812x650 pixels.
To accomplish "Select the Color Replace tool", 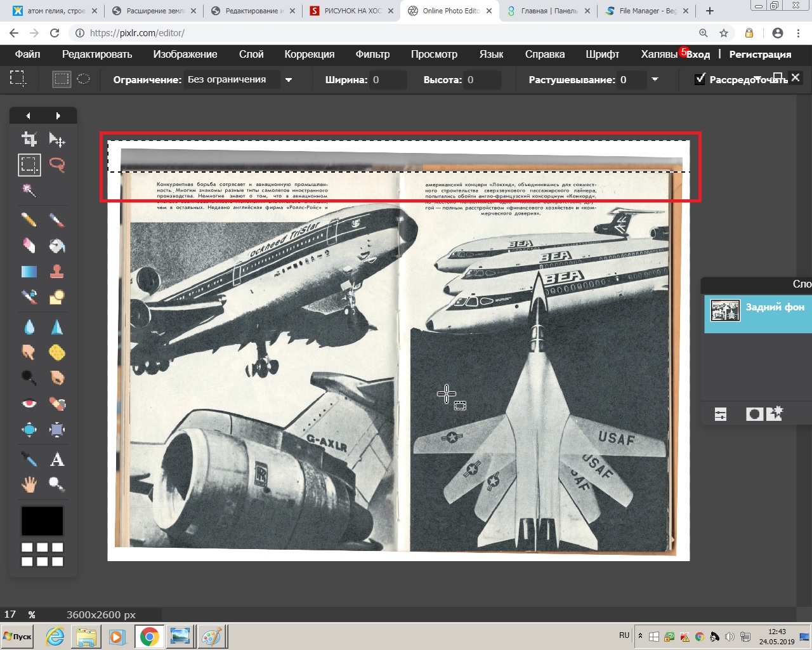I will (29, 297).
